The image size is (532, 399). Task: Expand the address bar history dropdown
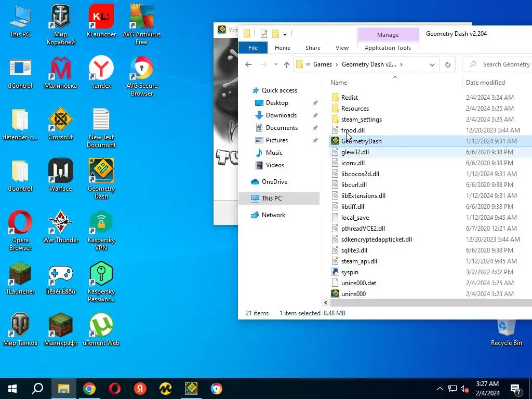coord(432,64)
